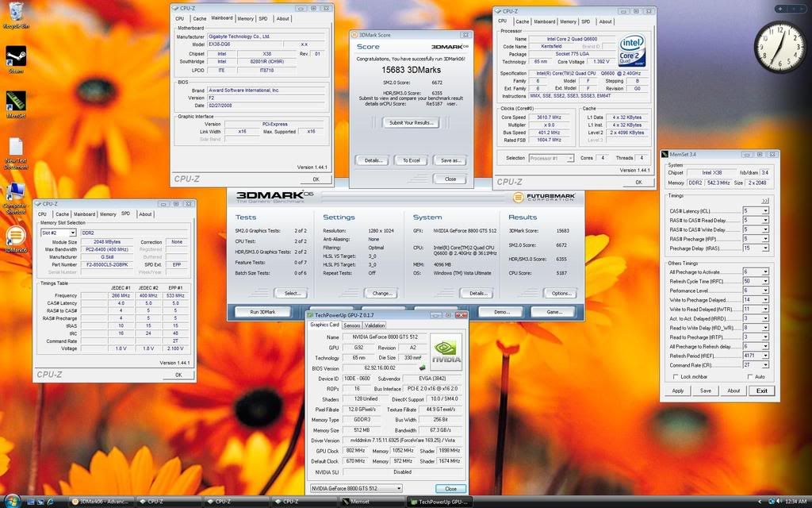Screen dimensions: 812x508
Task: Click the Options... button under Results
Action: 561,294
